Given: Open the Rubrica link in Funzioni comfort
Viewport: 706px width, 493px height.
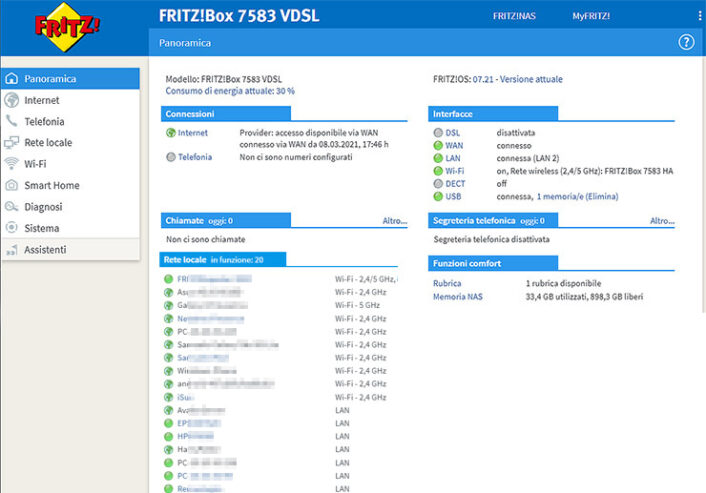Looking at the screenshot, I should pyautogui.click(x=447, y=284).
